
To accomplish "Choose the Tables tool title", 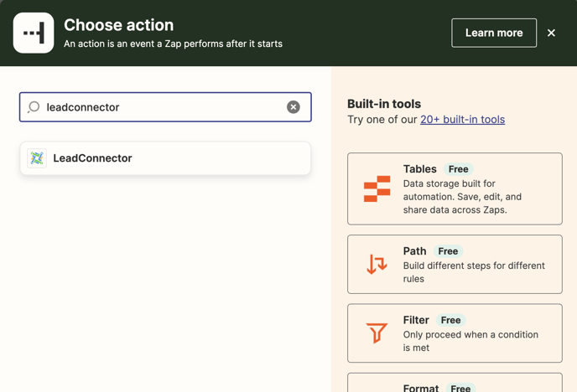I will pos(419,169).
